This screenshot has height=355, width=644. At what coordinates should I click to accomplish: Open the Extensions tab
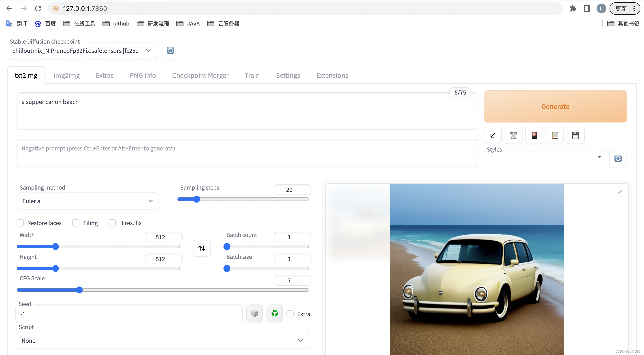coord(332,75)
